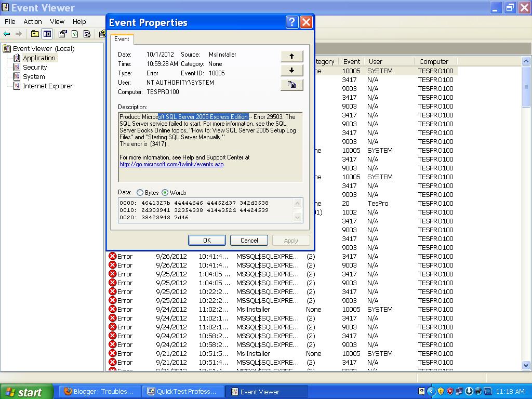532x399 pixels.
Task: Click the error icon on 9/26/2012 event 3417 row
Action: 113,256
